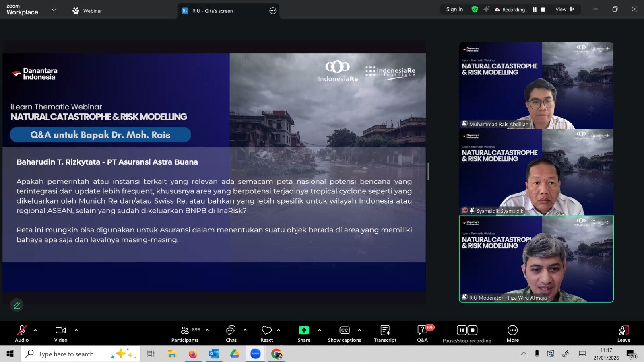
Task: Open the React emoji menu
Action: pyautogui.click(x=266, y=333)
